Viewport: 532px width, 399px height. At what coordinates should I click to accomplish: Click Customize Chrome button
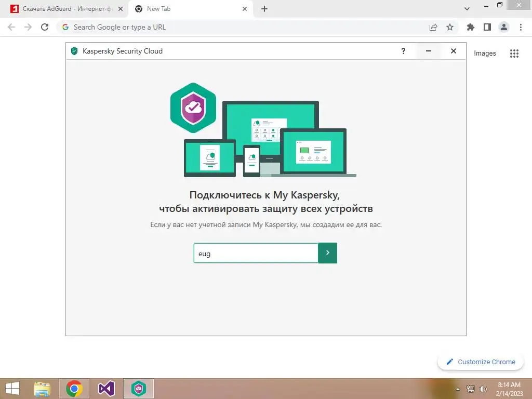pos(481,362)
